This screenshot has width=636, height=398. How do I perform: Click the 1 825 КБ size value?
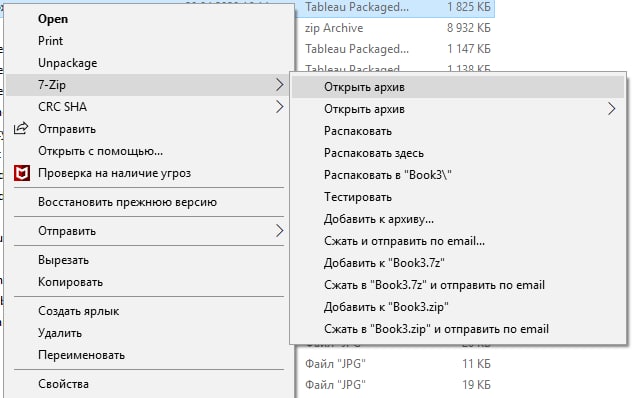click(x=468, y=7)
